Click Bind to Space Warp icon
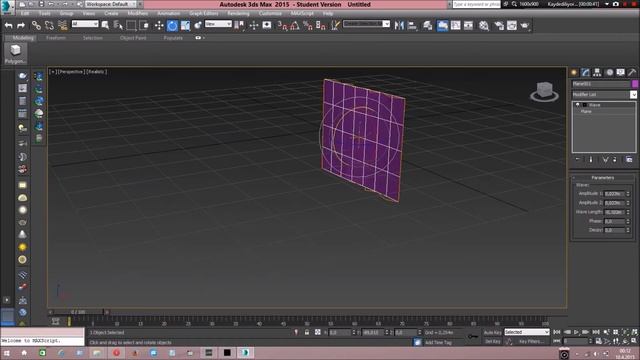The height and width of the screenshot is (360, 640). [62, 25]
